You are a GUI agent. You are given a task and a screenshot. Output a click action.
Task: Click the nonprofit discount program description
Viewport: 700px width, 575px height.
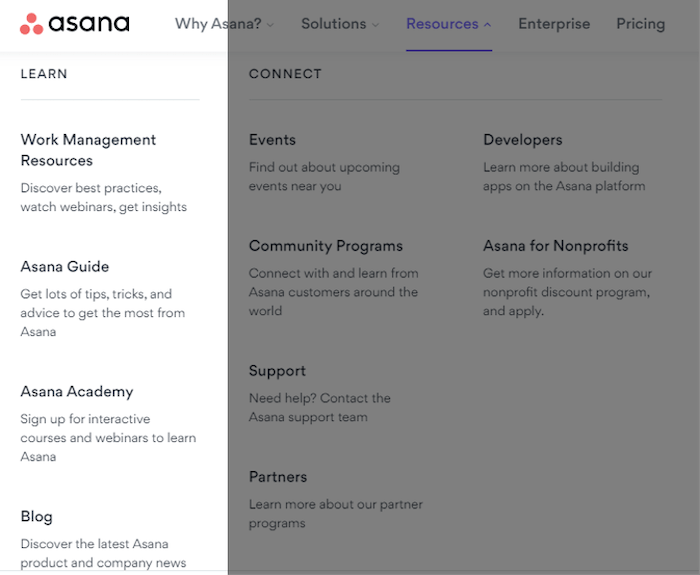point(567,292)
